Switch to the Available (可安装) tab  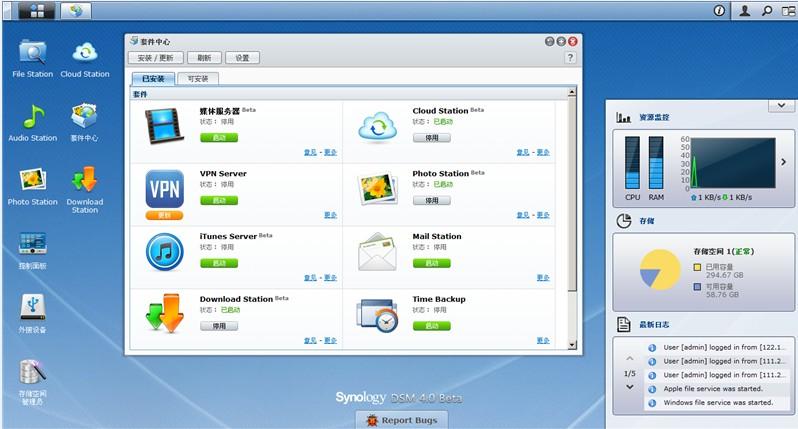[x=198, y=79]
